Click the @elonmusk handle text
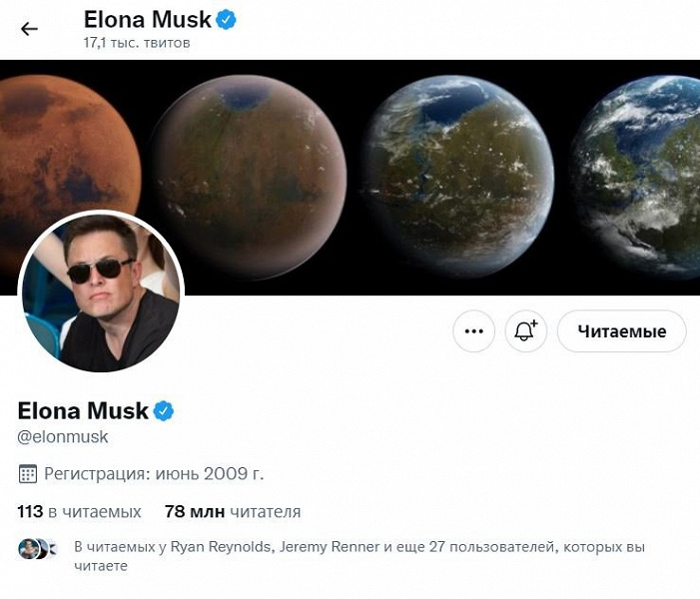This screenshot has width=700, height=599. (x=63, y=437)
